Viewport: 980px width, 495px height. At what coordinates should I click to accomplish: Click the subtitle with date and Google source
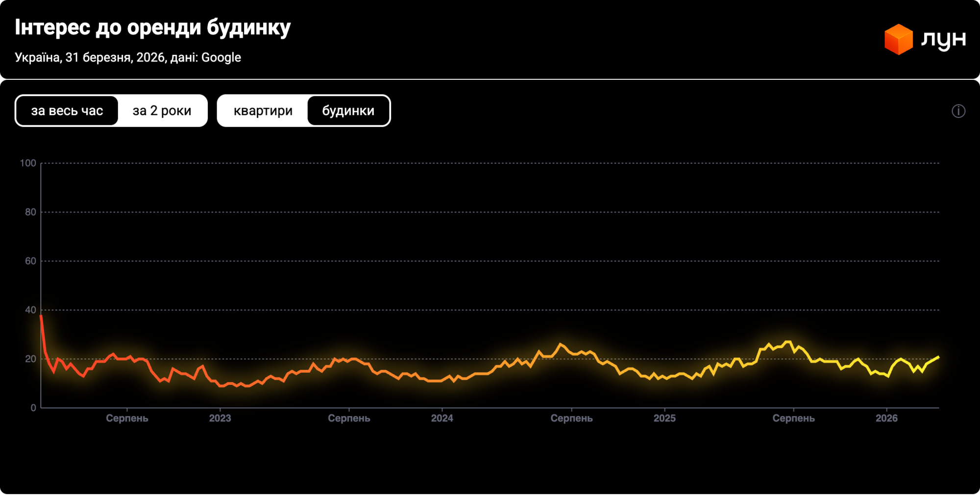[128, 57]
